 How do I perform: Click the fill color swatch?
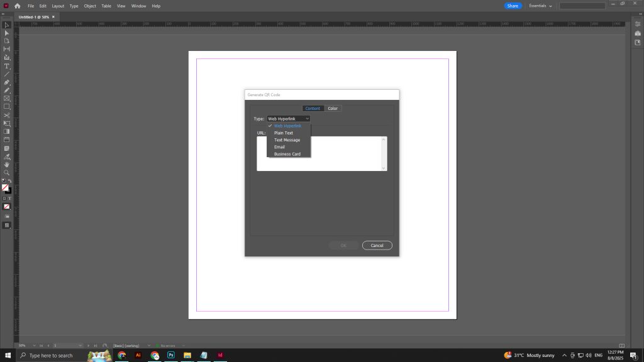[5, 187]
